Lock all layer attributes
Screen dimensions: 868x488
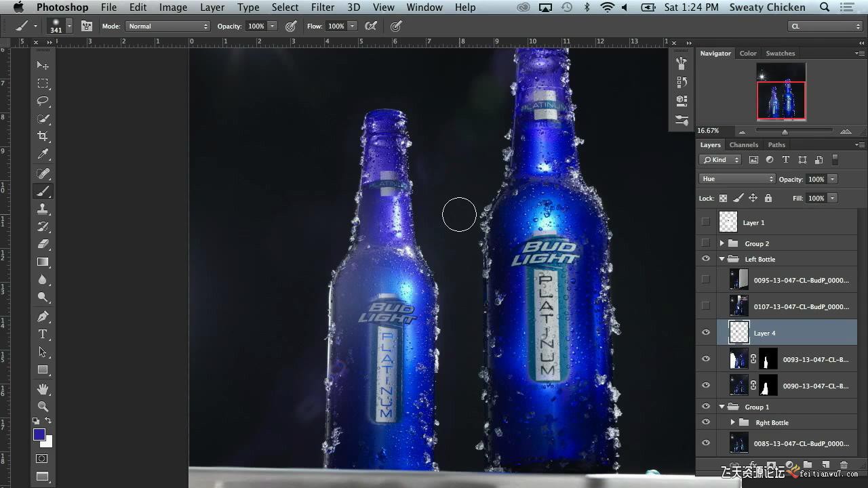pyautogui.click(x=768, y=198)
